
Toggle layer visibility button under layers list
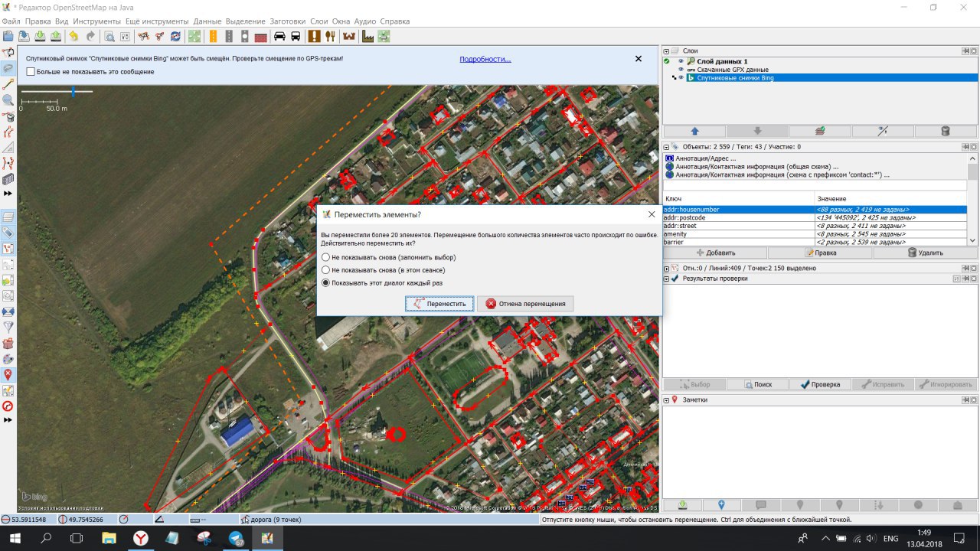(883, 131)
